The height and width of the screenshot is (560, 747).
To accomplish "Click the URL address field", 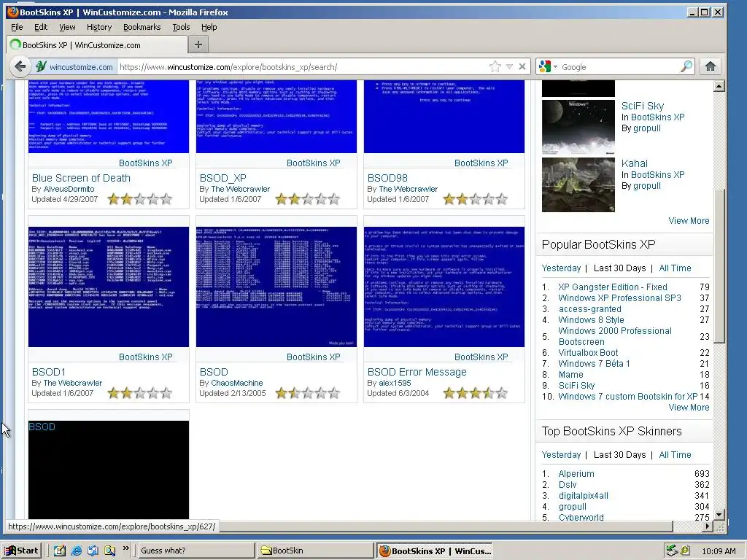I will coord(303,67).
